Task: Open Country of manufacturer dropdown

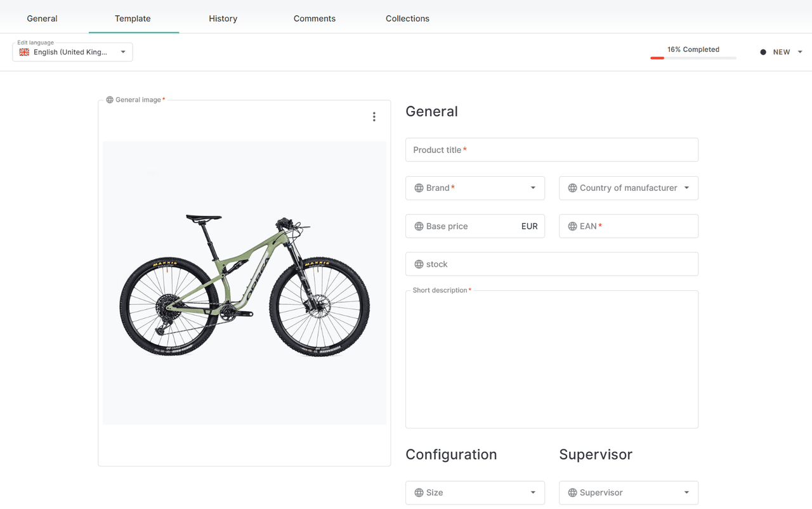Action: (x=629, y=188)
